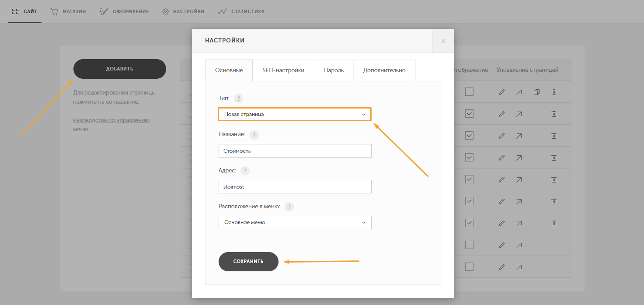Click help icon next to Расположение в меню
This screenshot has height=305, width=644.
point(289,207)
